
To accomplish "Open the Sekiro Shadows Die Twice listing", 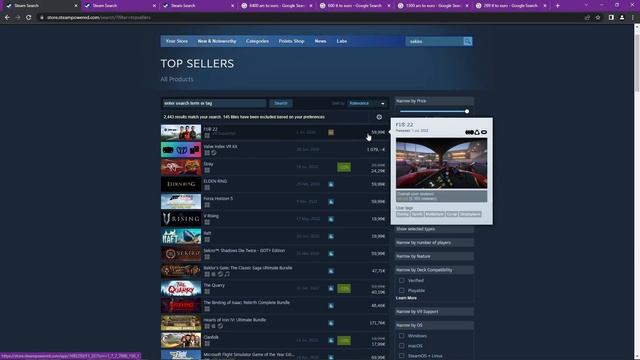I will 274,253.
